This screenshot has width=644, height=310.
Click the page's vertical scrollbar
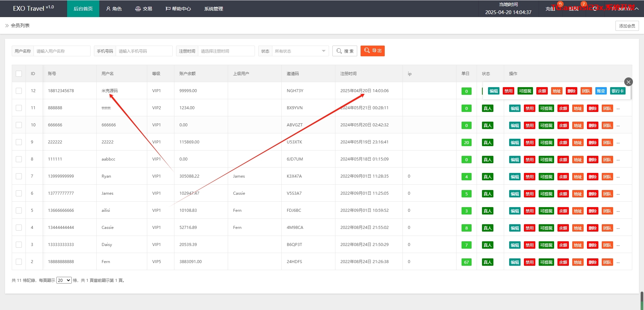coord(642,300)
